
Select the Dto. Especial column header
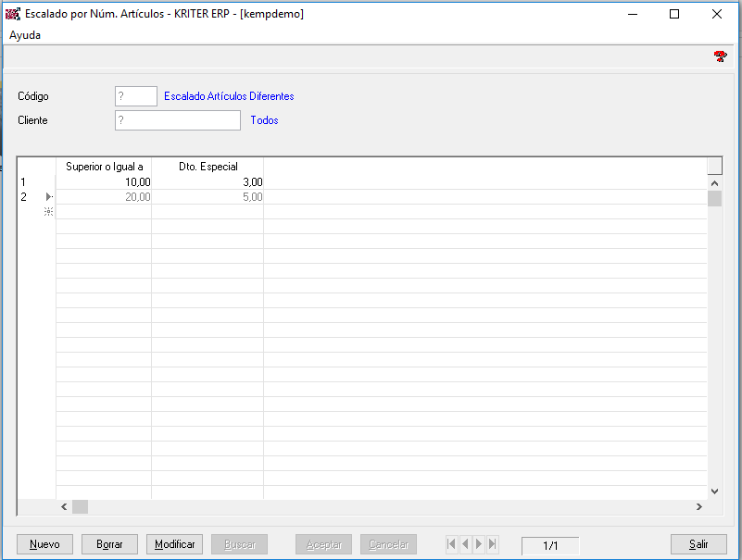coord(208,167)
